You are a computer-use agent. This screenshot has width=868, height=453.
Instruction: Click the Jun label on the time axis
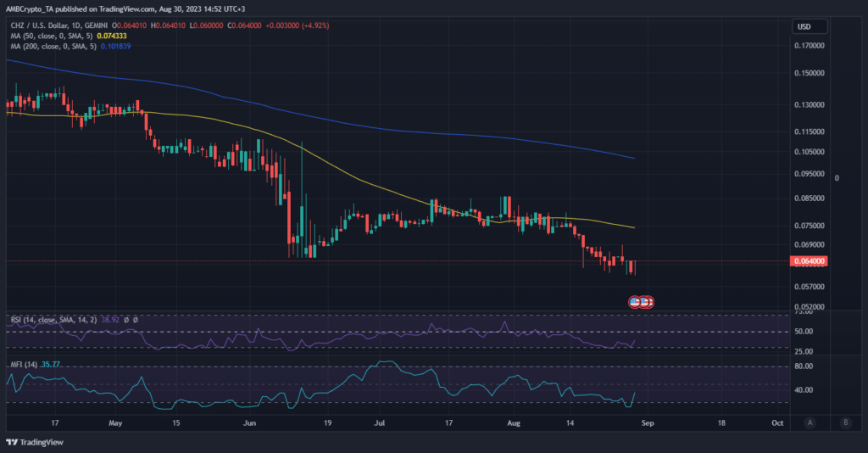coord(249,422)
